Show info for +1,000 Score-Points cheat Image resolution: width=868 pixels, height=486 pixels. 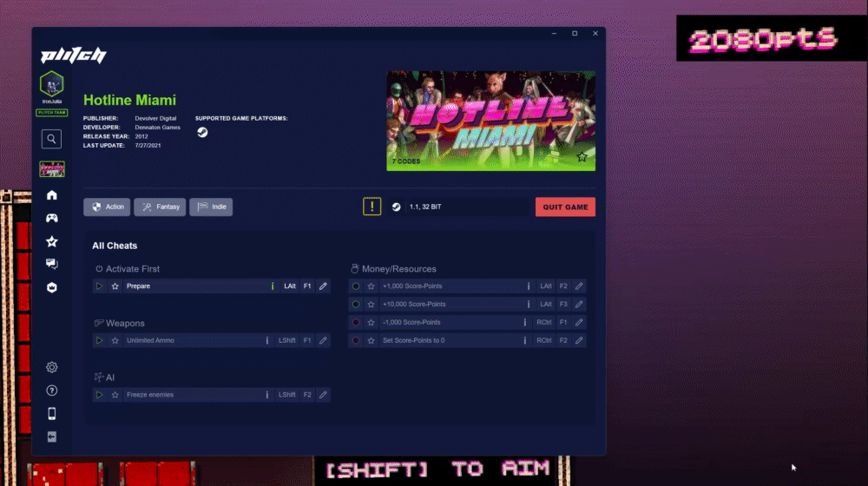pyautogui.click(x=529, y=286)
